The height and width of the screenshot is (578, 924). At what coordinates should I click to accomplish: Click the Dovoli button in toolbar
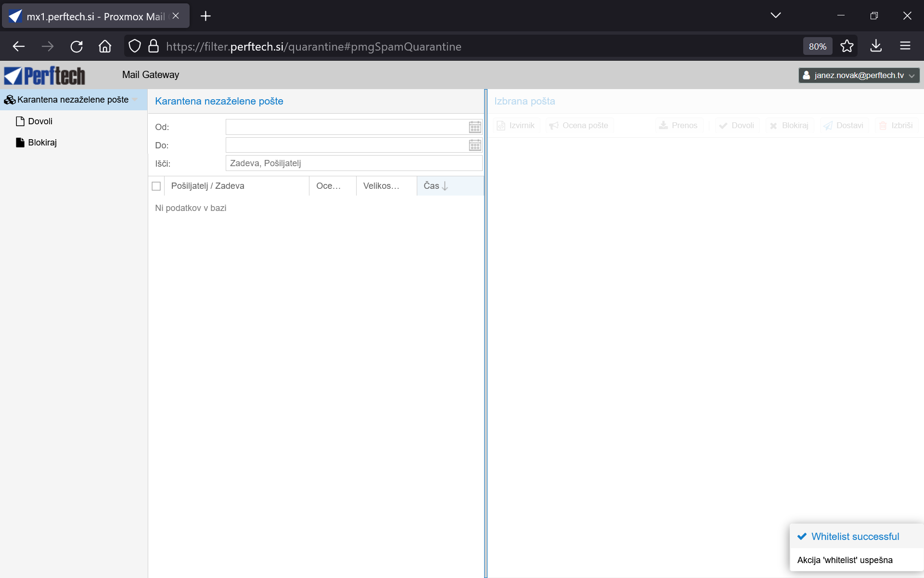point(737,126)
